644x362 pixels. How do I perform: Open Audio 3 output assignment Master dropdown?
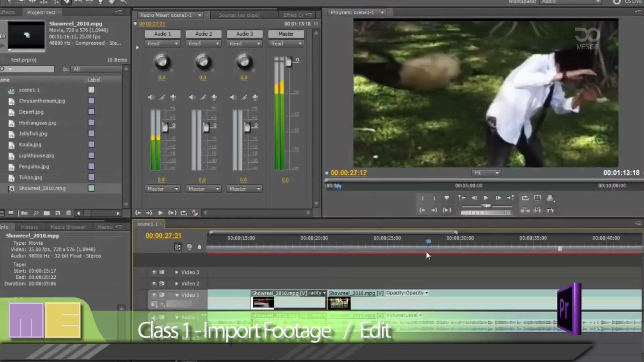(x=245, y=189)
